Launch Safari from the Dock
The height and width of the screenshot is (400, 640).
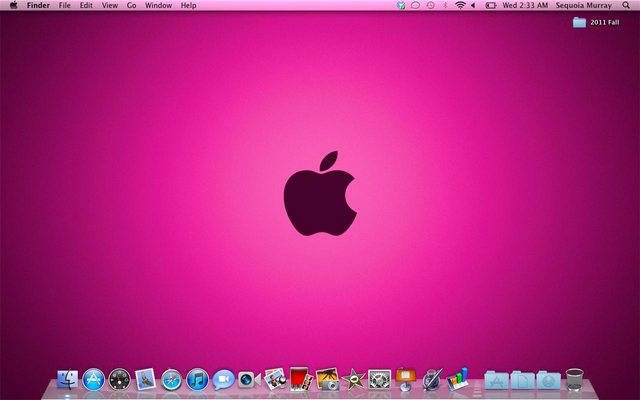coord(171,380)
